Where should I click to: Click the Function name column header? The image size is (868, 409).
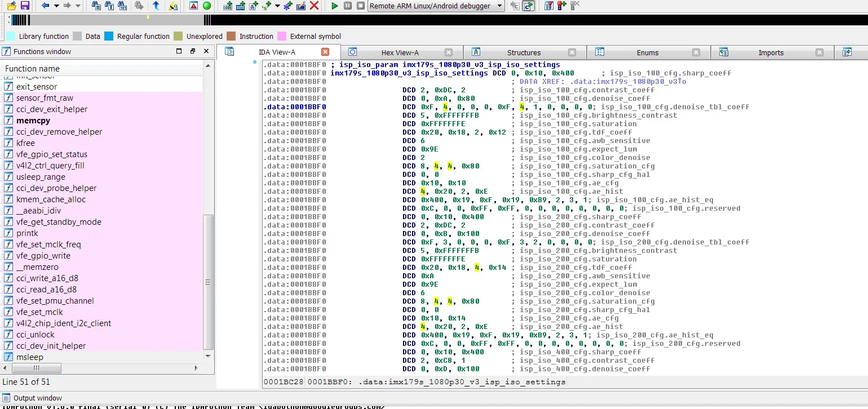[x=101, y=69]
